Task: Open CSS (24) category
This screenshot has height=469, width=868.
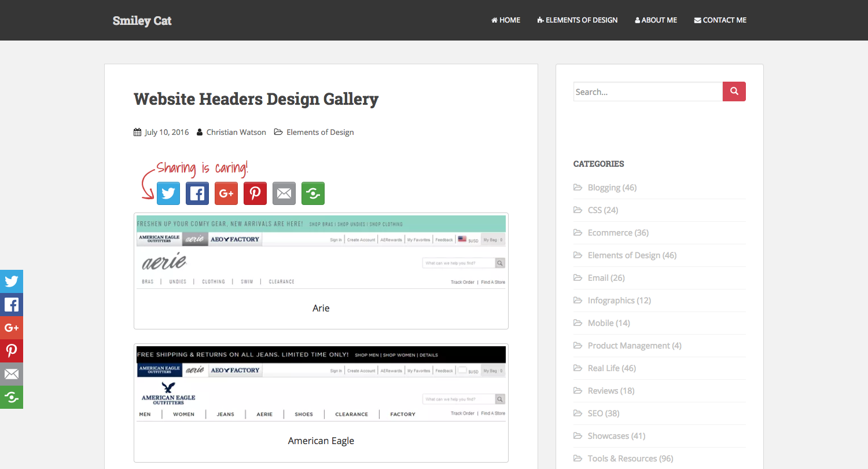Action: pyautogui.click(x=603, y=210)
